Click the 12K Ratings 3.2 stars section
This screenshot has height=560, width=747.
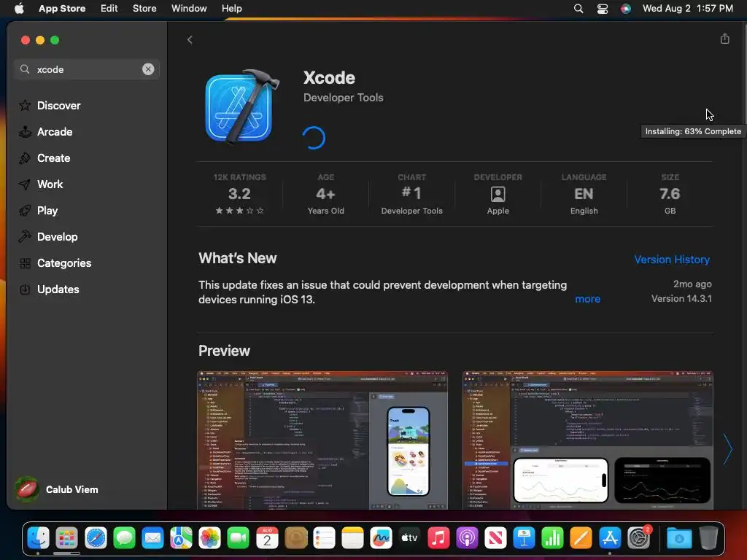[x=239, y=194]
